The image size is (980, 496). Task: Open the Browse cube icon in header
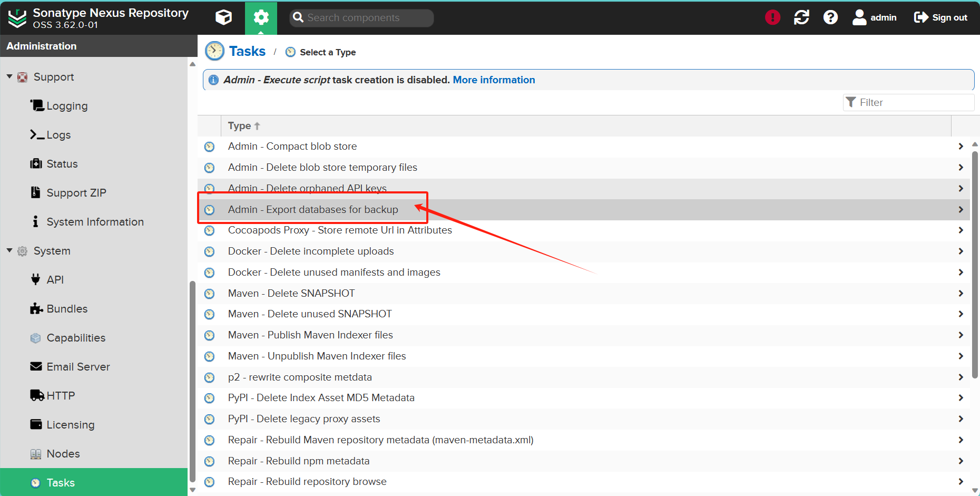point(223,17)
